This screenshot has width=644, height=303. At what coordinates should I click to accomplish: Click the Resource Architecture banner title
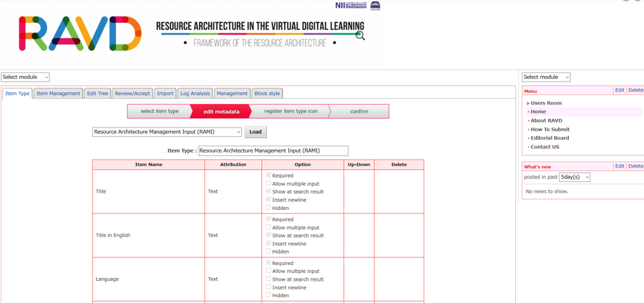(x=260, y=26)
